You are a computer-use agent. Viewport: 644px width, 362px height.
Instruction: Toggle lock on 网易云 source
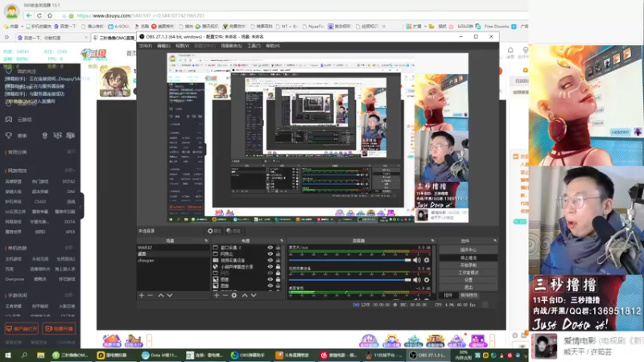coord(278,254)
